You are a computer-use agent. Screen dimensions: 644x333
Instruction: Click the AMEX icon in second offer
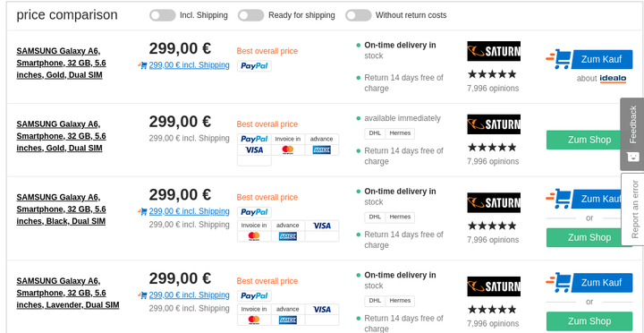(322, 150)
